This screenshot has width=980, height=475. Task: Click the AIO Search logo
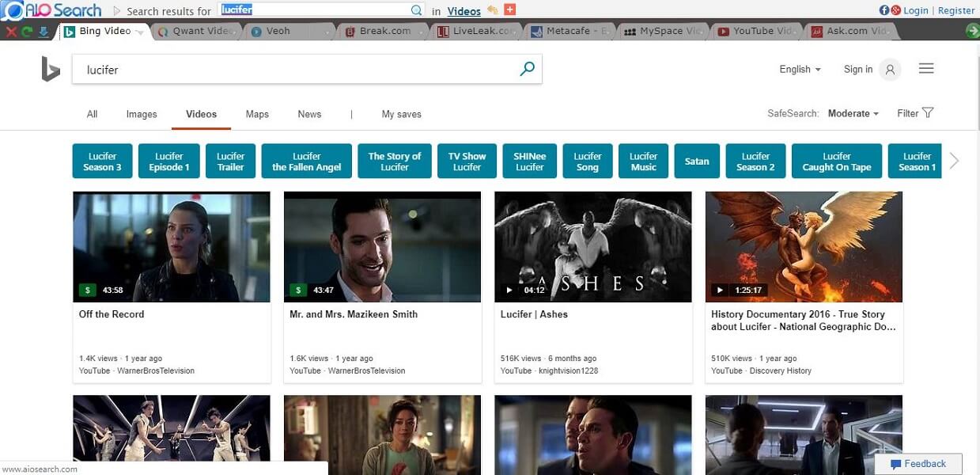click(52, 10)
